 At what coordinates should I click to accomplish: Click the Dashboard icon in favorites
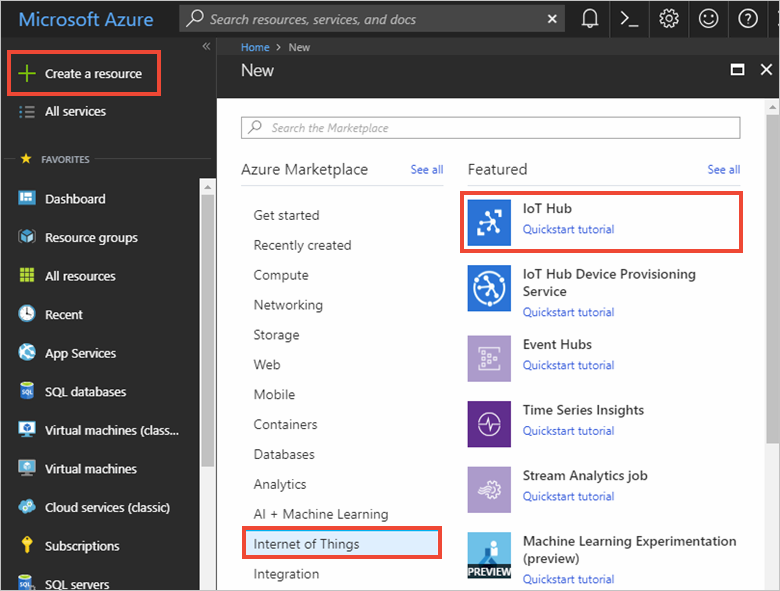tap(26, 198)
